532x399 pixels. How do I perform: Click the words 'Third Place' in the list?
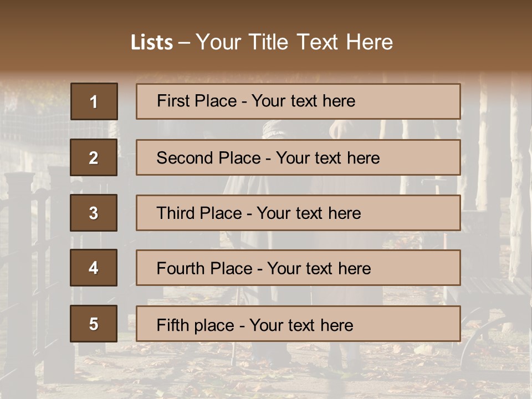pyautogui.click(x=199, y=213)
